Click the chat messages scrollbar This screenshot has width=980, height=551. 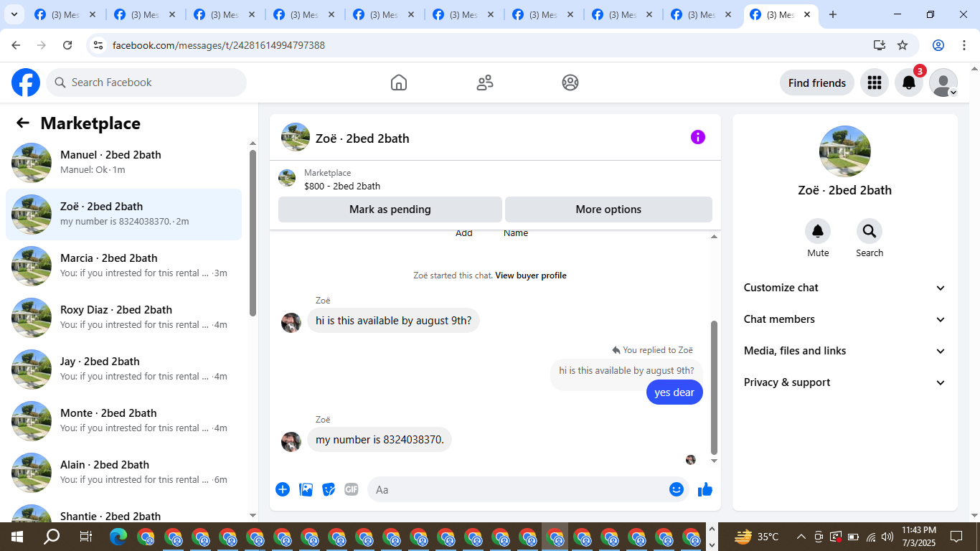[x=714, y=387]
